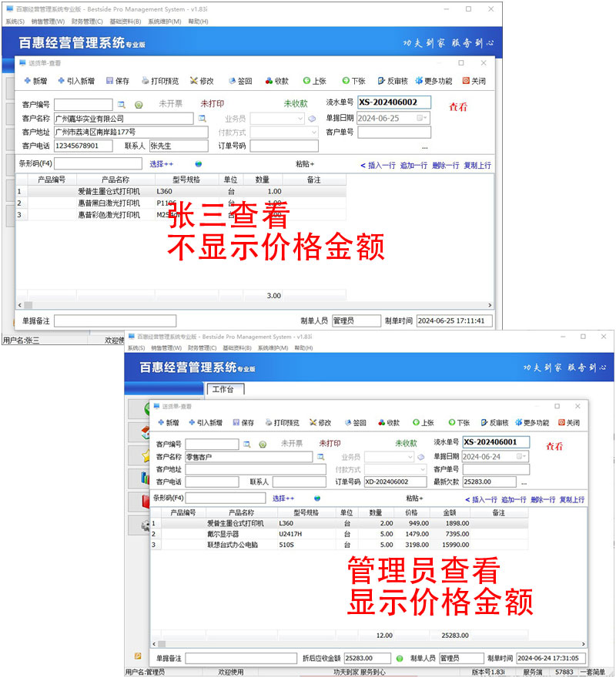Click 新增 in the upper 张三 window toolbar
The image size is (616, 678).
click(x=35, y=81)
